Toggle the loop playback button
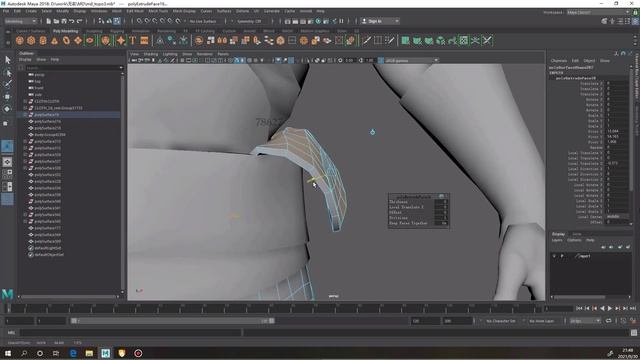640x360 pixels. coord(609,321)
